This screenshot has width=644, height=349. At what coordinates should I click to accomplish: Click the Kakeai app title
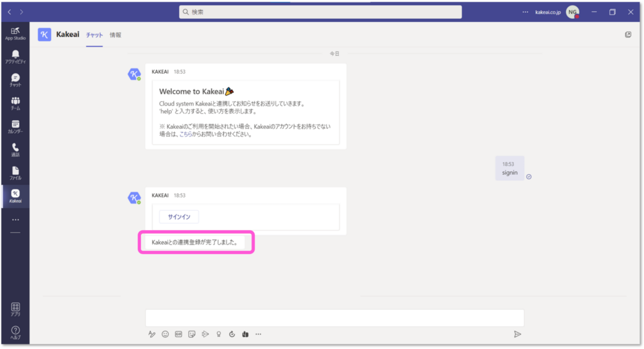click(68, 35)
